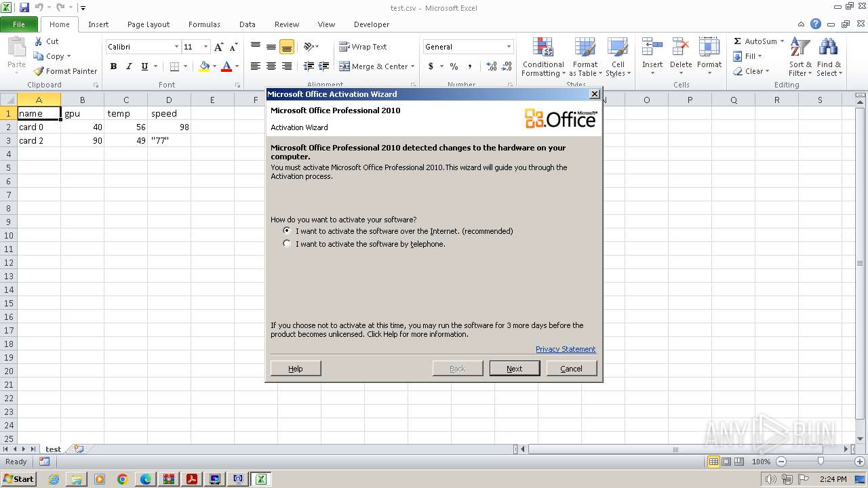Viewport: 868px width, 488px height.
Task: Click the Delete cells icon
Action: coord(681,47)
